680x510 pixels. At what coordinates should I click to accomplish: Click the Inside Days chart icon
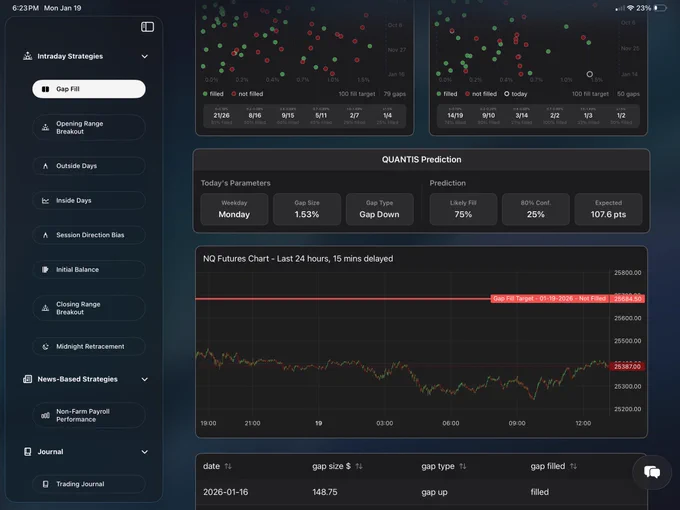click(x=45, y=200)
